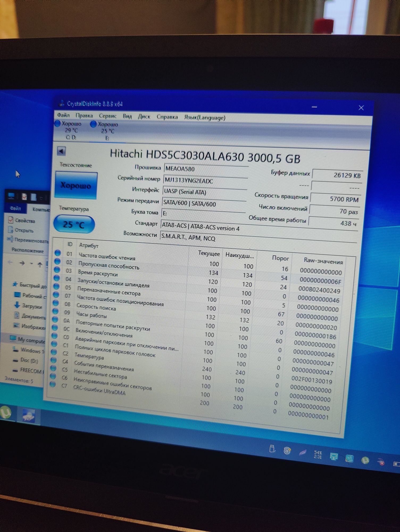Screen dimensions: 400x532
Task: Click the Число включений 70 раз field
Action: coord(334,211)
